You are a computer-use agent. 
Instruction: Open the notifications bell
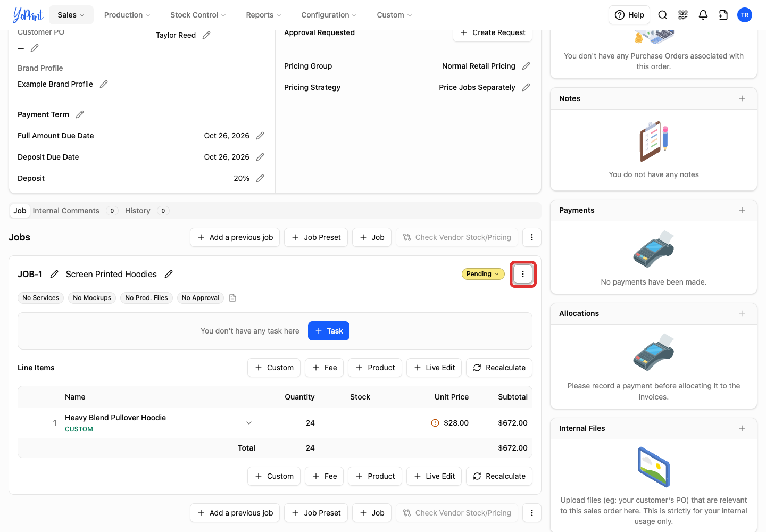point(703,15)
